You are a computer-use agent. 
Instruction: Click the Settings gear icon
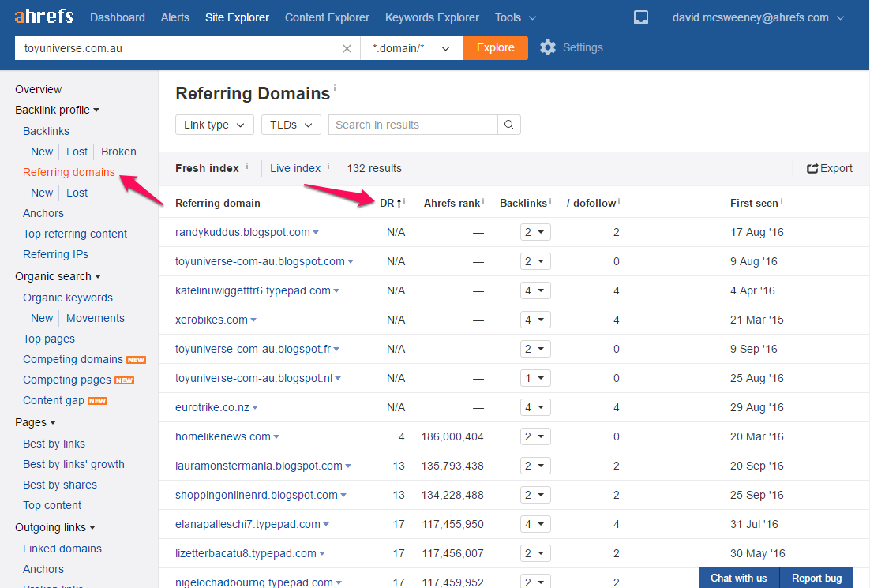pos(548,47)
